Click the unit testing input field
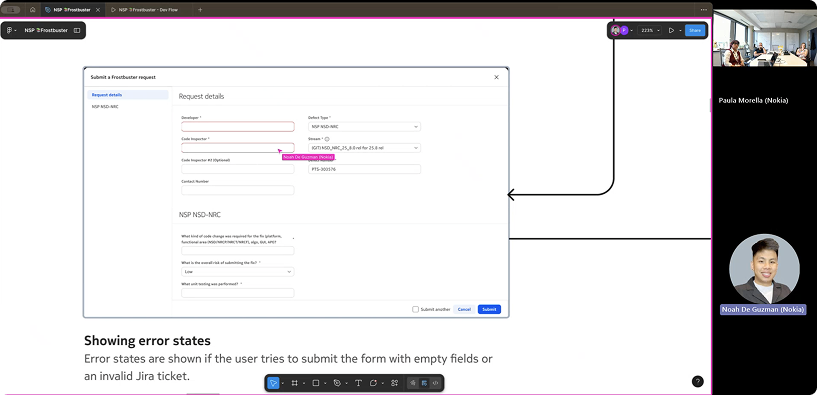The image size is (817, 395). [238, 293]
